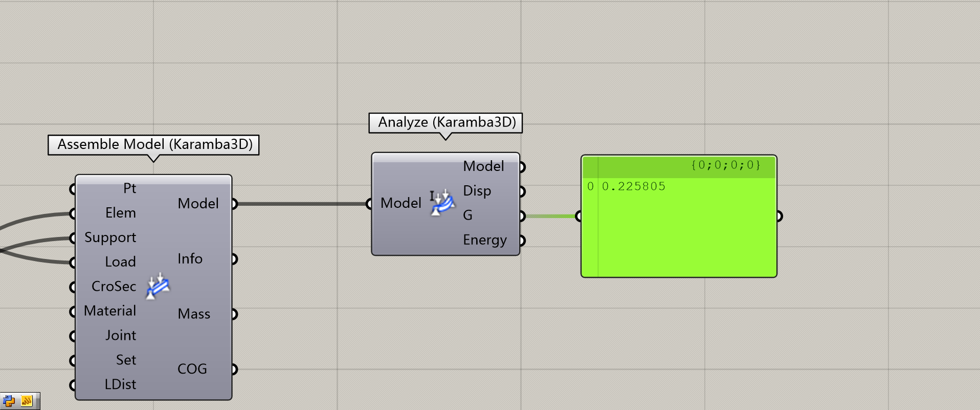
Task: Click the Mass output on Assemble Model
Action: click(x=194, y=314)
